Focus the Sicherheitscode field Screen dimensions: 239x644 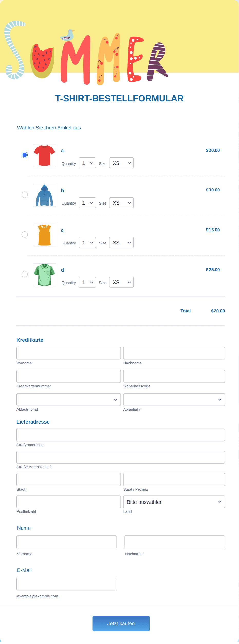click(174, 376)
